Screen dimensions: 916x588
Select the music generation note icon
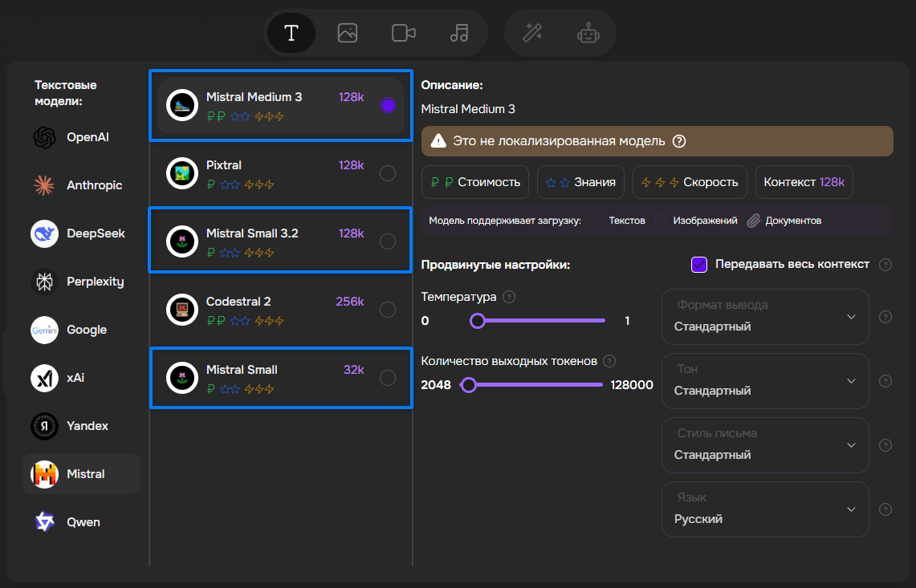coord(459,33)
